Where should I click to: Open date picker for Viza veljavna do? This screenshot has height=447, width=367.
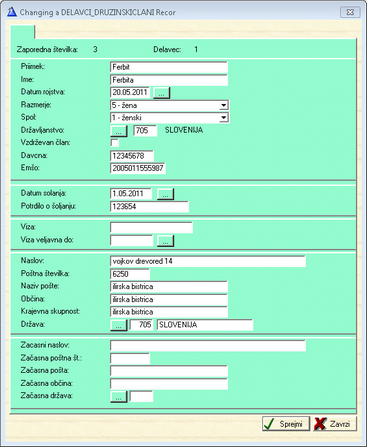(166, 241)
